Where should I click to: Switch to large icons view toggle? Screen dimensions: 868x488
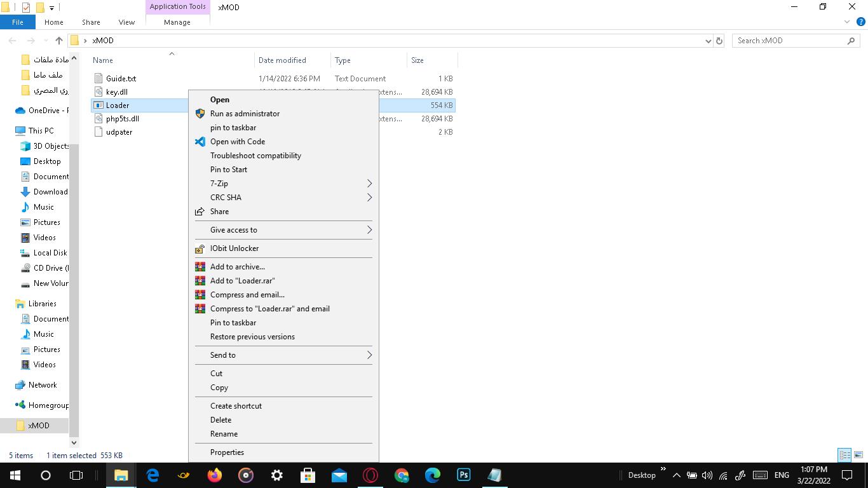[858, 455]
